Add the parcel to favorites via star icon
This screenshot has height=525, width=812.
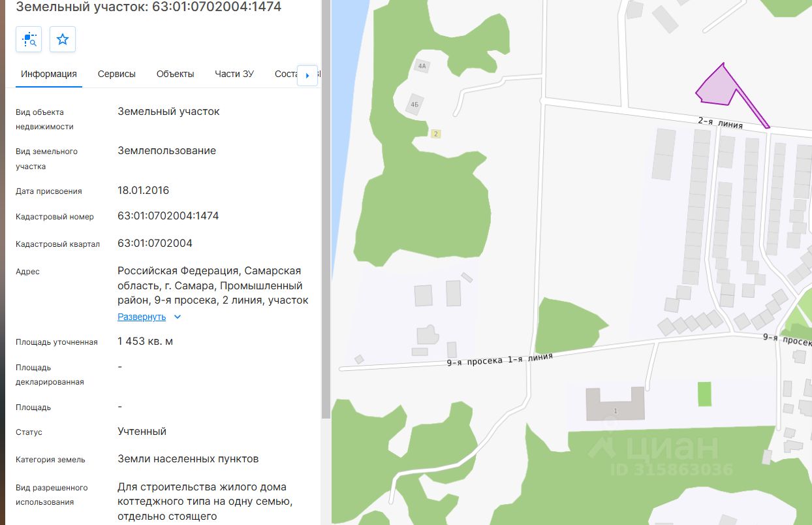click(x=63, y=39)
